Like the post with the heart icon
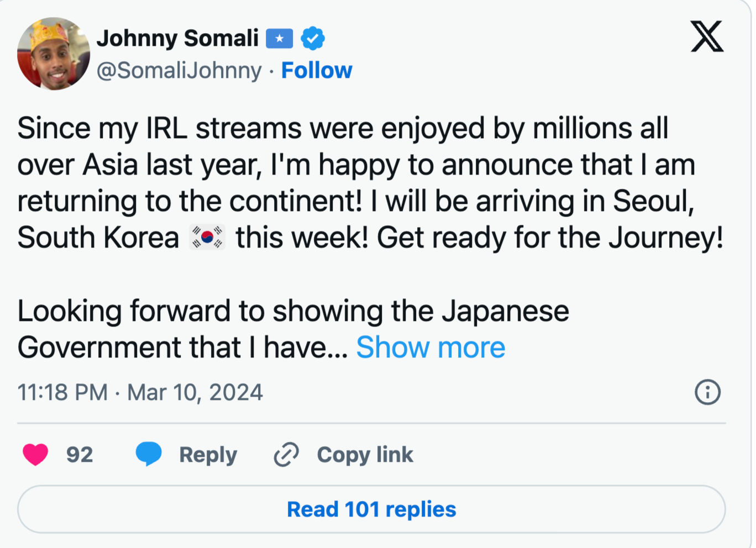Viewport: 756px width, 548px height. pos(35,455)
